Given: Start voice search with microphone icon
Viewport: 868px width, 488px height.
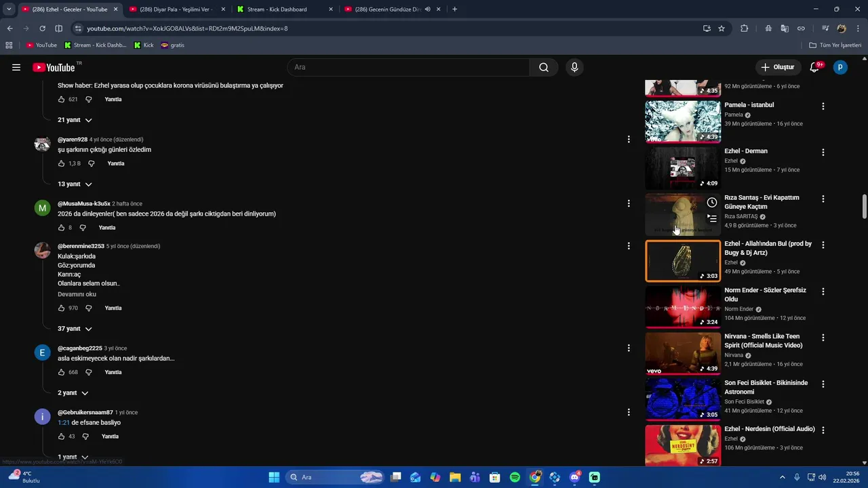Looking at the screenshot, I should pos(574,67).
